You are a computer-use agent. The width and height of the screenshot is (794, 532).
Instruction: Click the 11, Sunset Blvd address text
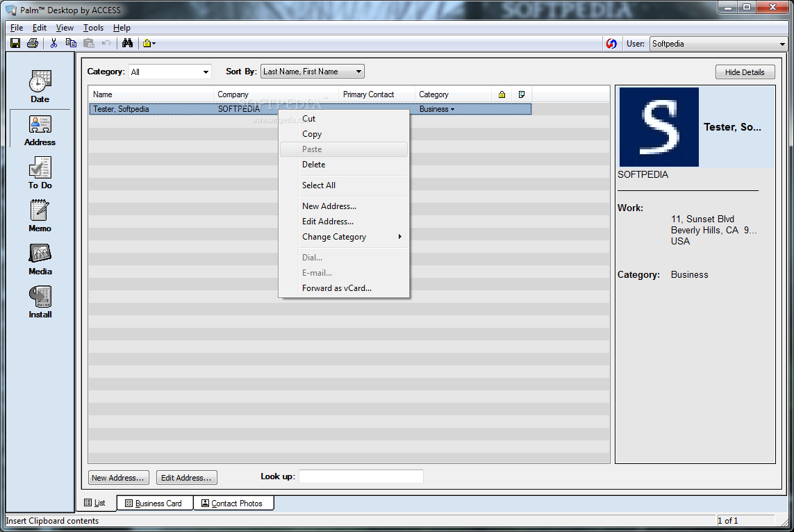[702, 219]
